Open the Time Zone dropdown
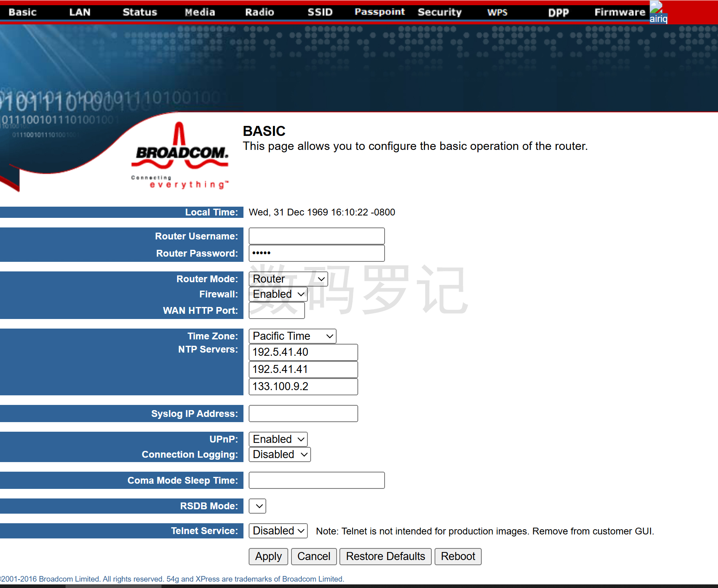The image size is (718, 588). pyautogui.click(x=292, y=336)
